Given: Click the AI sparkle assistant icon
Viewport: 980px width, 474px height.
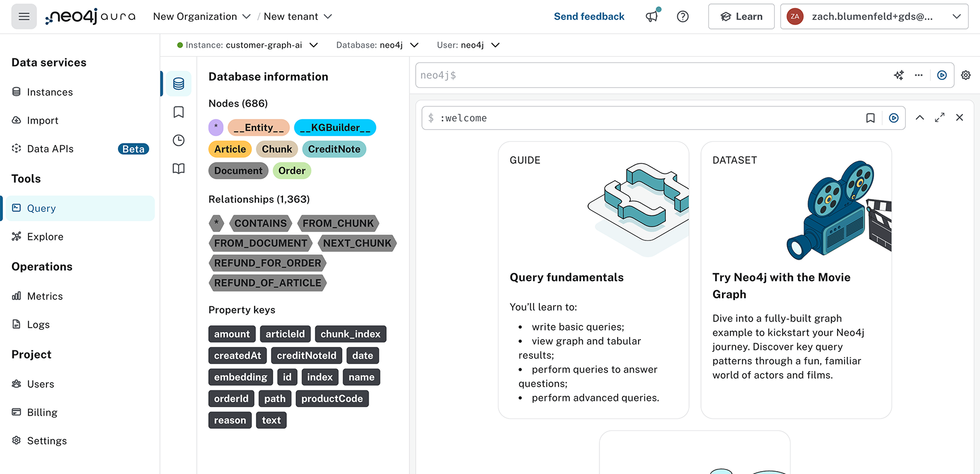Looking at the screenshot, I should coord(899,75).
